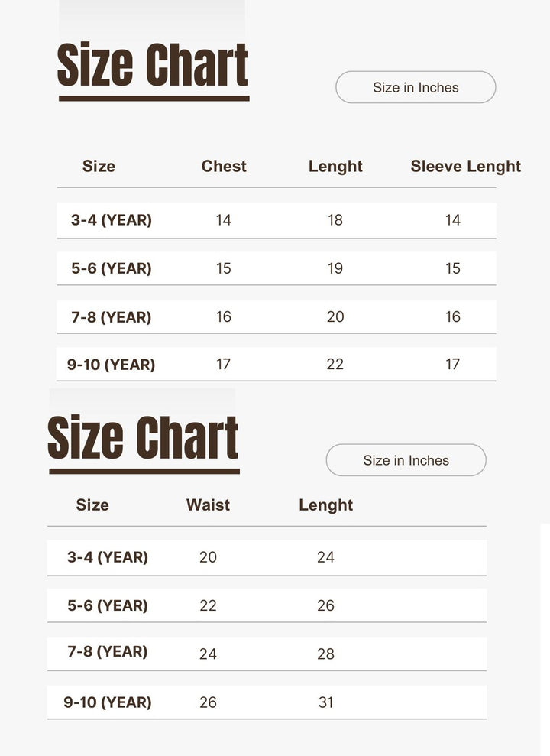This screenshot has height=756, width=550.
Task: Select the "Chest" column header
Action: point(224,167)
